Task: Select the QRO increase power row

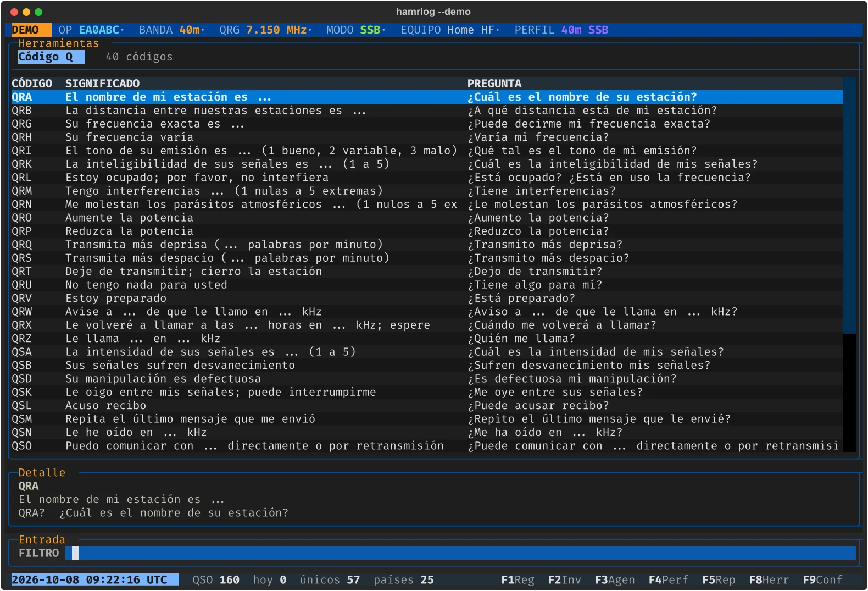Action: (427, 218)
